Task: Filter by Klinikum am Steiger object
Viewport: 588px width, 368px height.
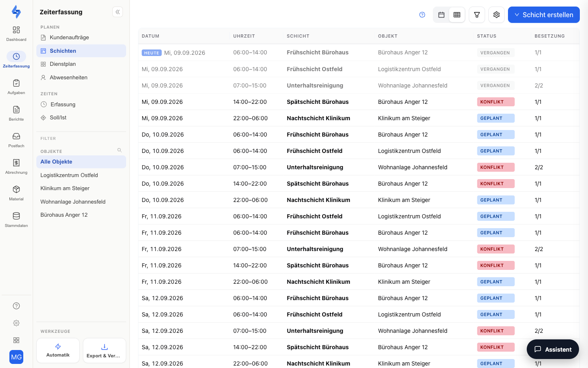Action: (81, 188)
